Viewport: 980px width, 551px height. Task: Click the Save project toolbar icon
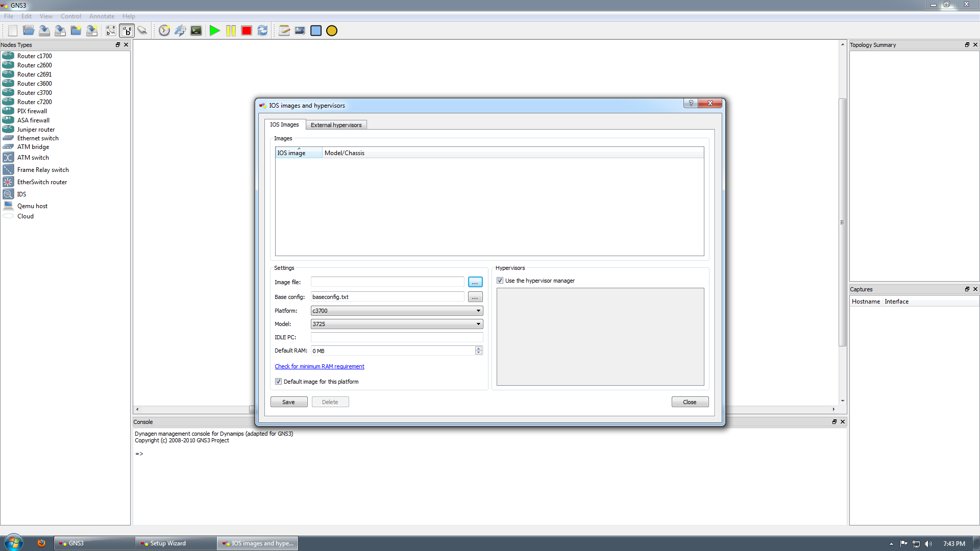[x=44, y=31]
